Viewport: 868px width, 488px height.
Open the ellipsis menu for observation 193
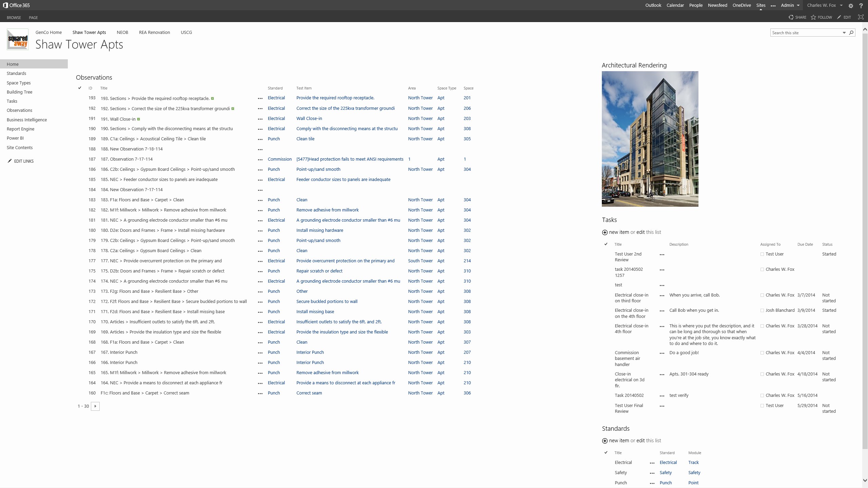260,99
